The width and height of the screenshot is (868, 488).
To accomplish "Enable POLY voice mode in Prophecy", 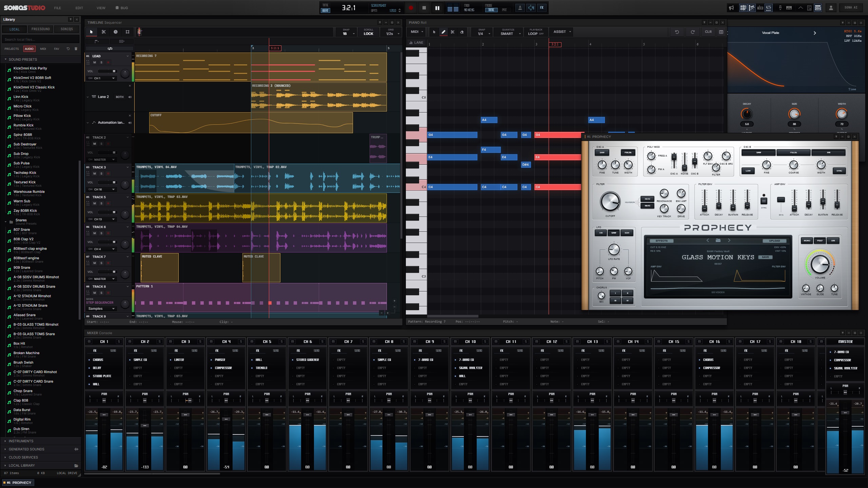I will (x=820, y=241).
